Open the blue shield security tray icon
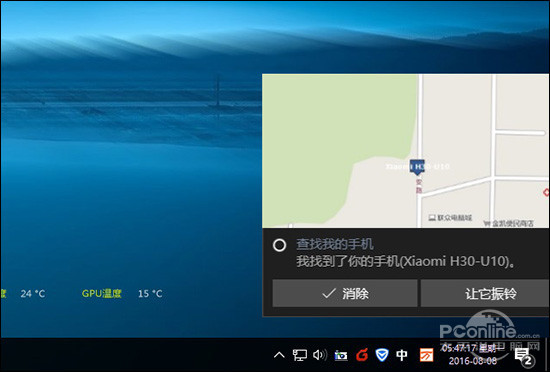 click(382, 355)
